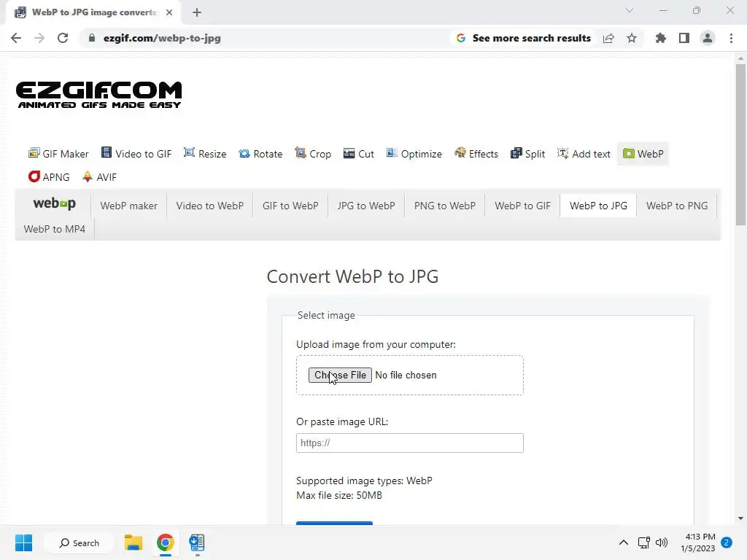This screenshot has height=560, width=747.
Task: Go back to the previous page
Action: click(x=16, y=38)
